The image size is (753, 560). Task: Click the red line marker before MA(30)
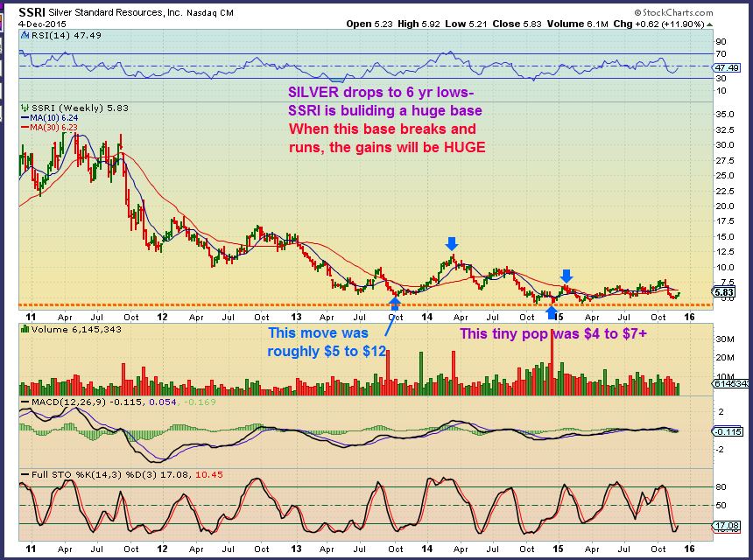25,127
